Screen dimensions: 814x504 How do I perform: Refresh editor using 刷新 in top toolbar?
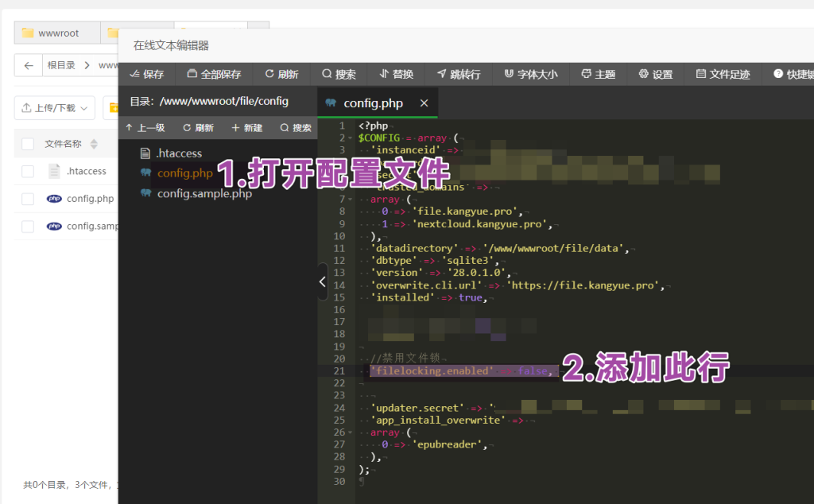pos(282,74)
